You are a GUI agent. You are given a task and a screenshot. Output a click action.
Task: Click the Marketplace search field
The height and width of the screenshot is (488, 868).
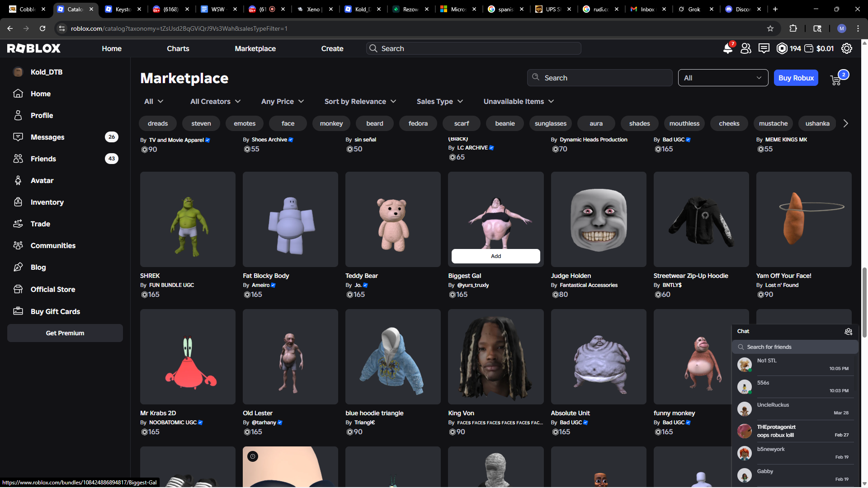click(599, 78)
